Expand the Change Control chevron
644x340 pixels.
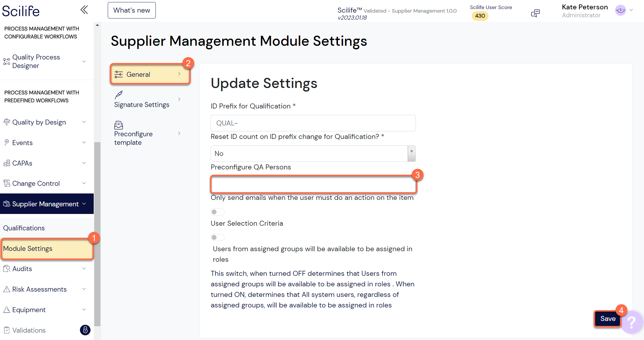click(x=84, y=183)
